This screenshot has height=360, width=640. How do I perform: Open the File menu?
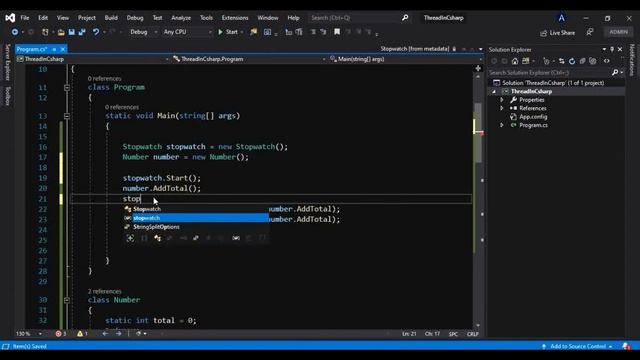point(25,18)
